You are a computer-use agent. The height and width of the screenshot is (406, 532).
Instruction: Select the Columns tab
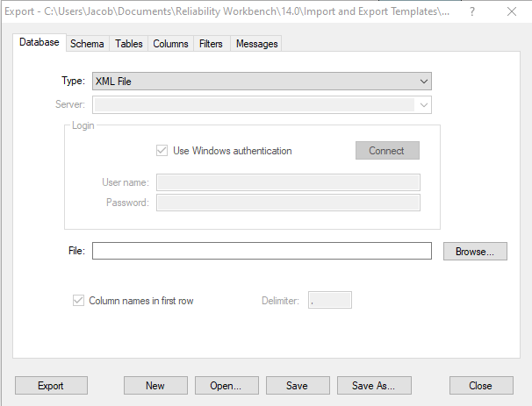point(170,44)
